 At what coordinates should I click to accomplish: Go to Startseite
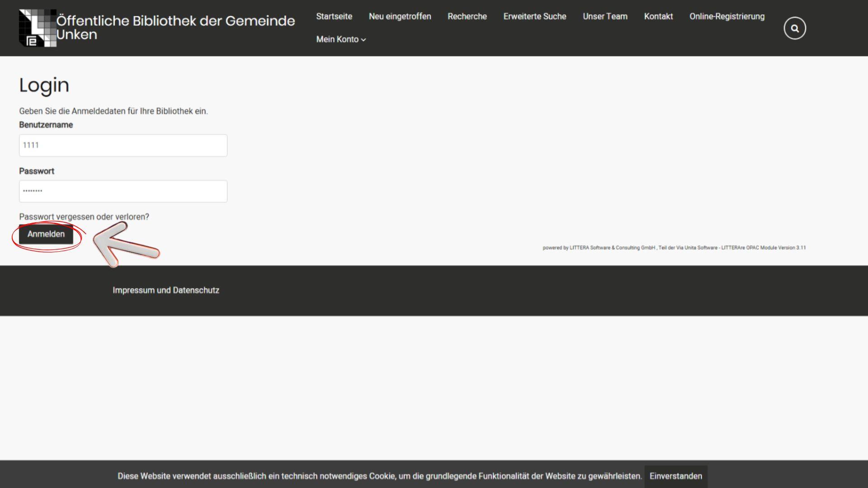334,16
